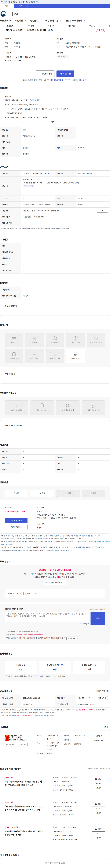Click 로그인 next to 휴대번호
This screenshot has height=868, width=110.
point(19,594)
